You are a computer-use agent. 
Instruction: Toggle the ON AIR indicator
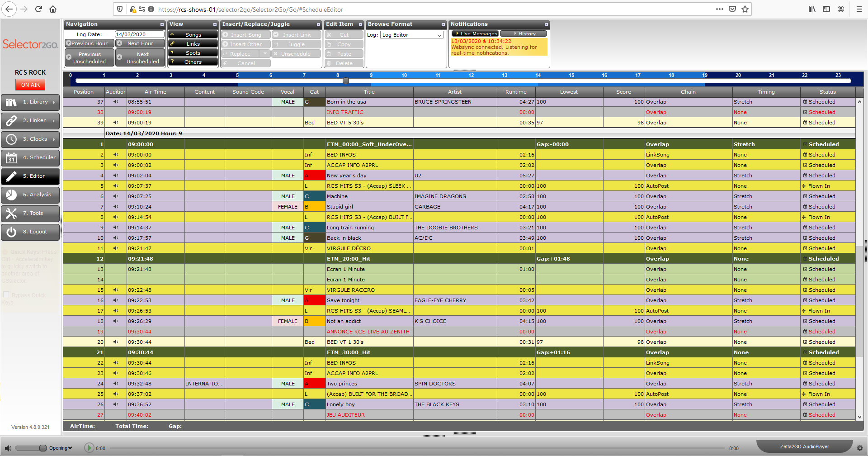[30, 85]
